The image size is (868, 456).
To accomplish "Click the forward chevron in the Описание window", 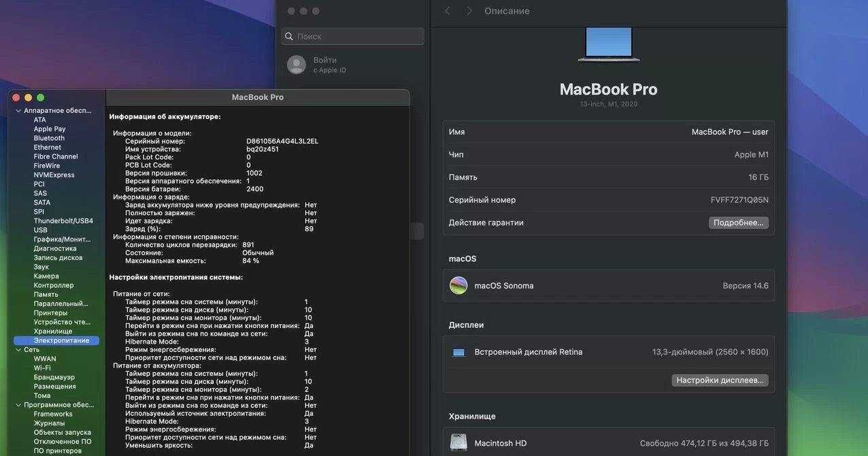I will 469,11.
